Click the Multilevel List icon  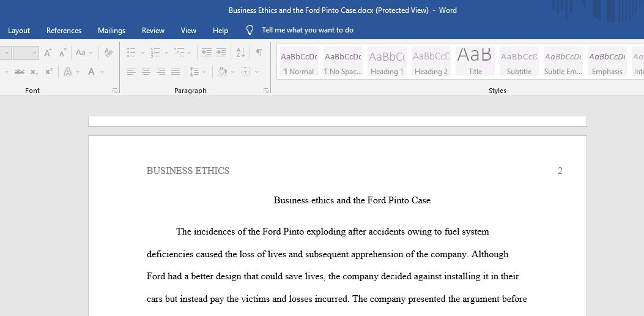point(179,53)
